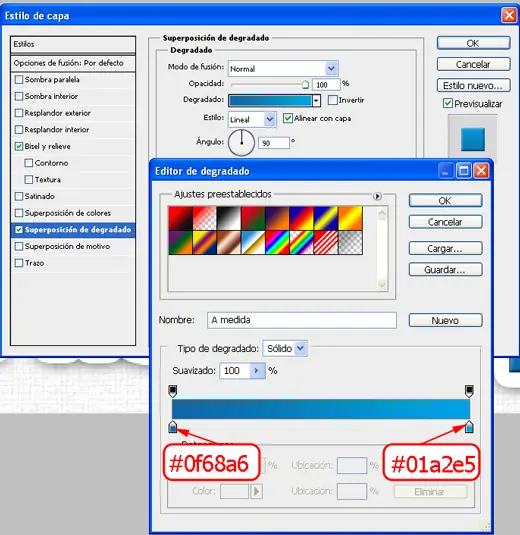The image size is (520, 535).
Task: Pick the copper gradient preset
Action: 229,243
